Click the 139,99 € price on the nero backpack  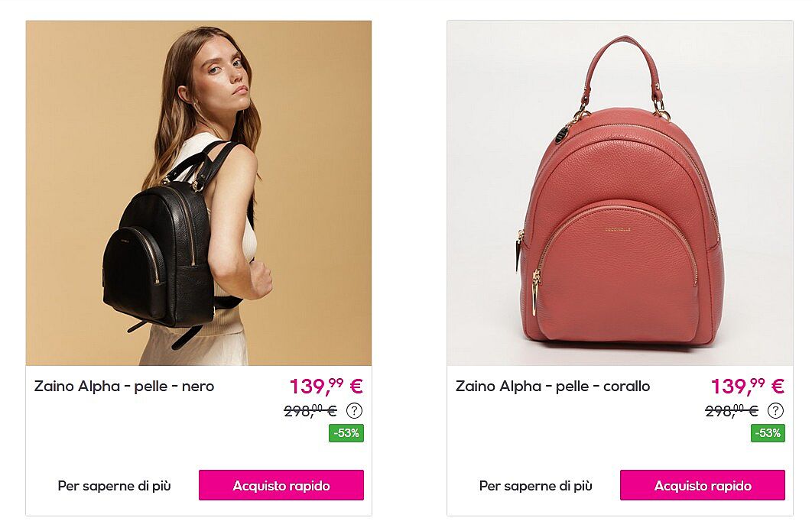point(326,386)
